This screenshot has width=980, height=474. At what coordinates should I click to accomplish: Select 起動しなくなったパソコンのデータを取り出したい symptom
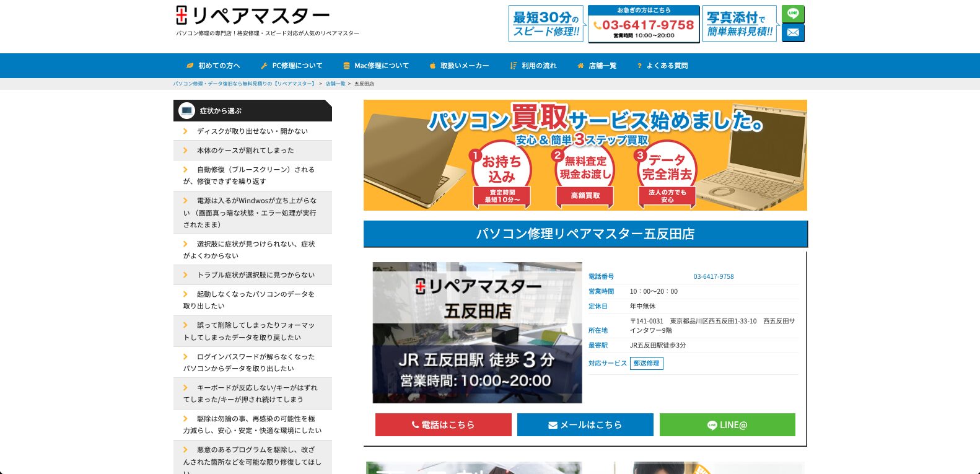pos(253,300)
